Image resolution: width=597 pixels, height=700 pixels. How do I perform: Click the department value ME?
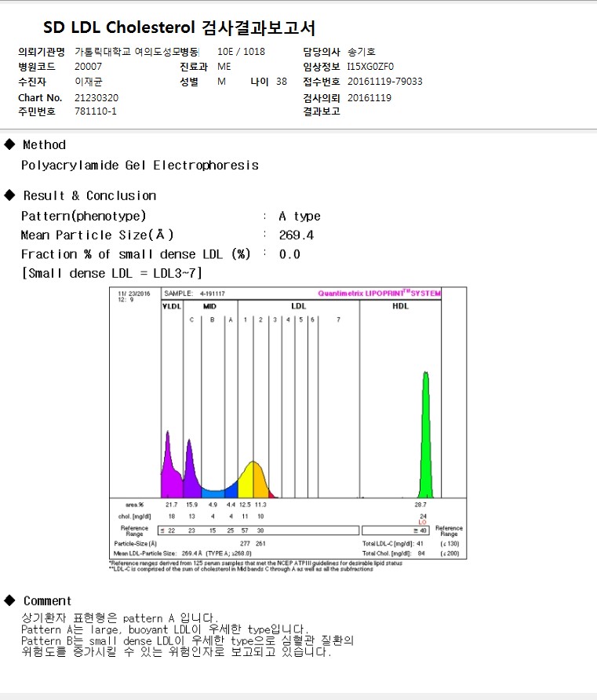[224, 67]
